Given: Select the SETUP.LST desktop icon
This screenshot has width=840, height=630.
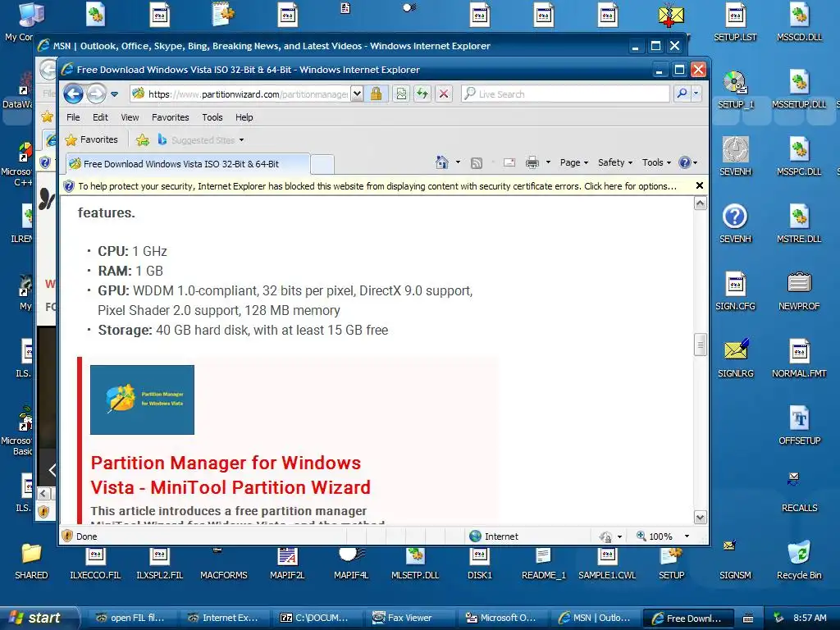Looking at the screenshot, I should pyautogui.click(x=736, y=22).
